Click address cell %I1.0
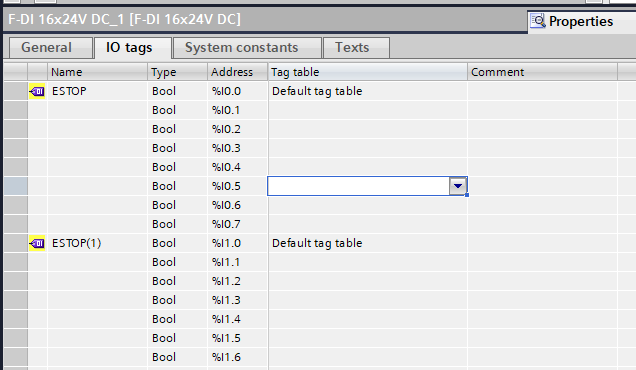 (x=238, y=243)
